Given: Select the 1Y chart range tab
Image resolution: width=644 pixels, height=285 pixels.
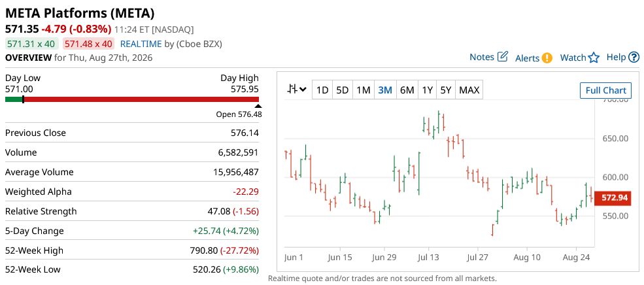Looking at the screenshot, I should click(x=427, y=90).
